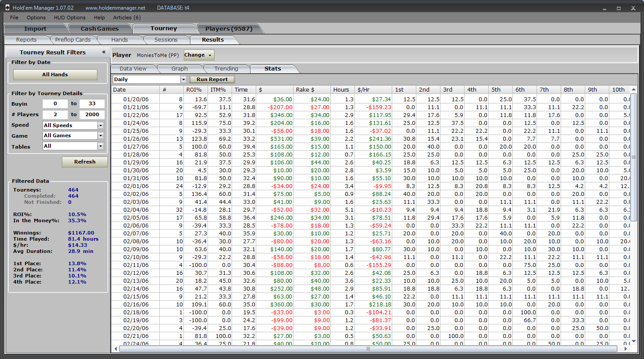Image resolution: width=644 pixels, height=359 pixels.
Task: Sort the table by ROI% column header
Action: 194,90
